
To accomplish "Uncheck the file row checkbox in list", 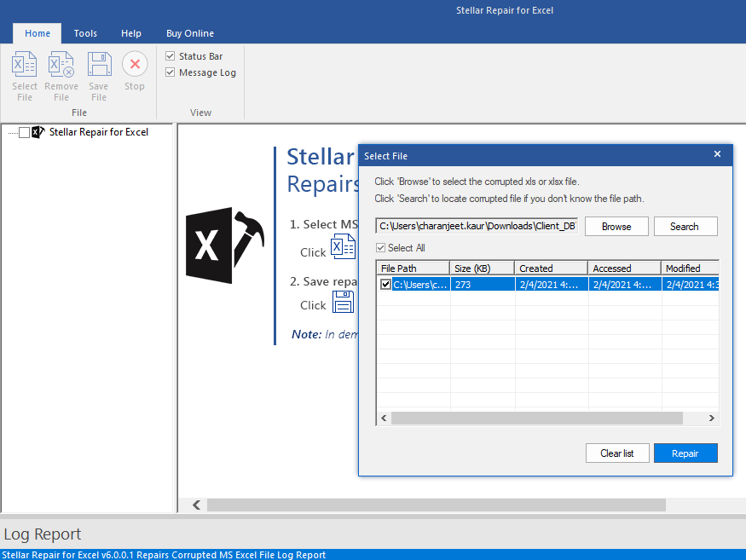I will click(385, 285).
